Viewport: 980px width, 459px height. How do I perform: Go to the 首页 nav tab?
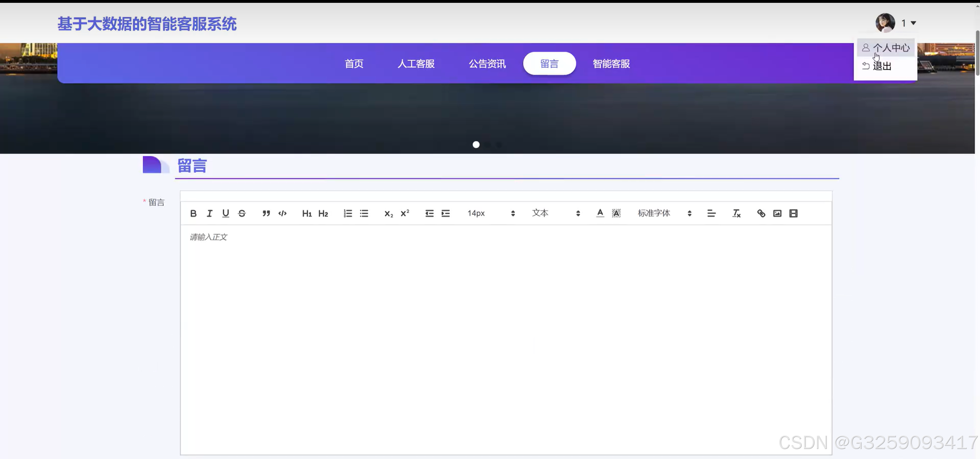pyautogui.click(x=354, y=64)
